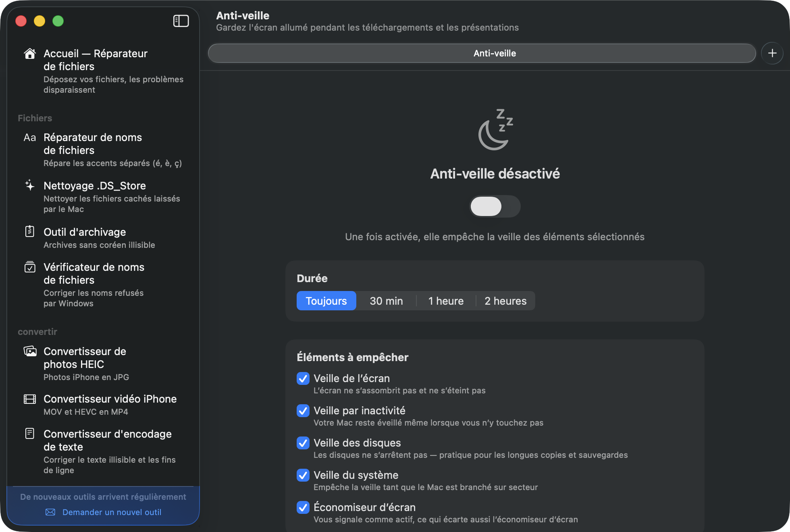Click the Anti-veille page title
This screenshot has width=790, height=532.
coord(243,15)
